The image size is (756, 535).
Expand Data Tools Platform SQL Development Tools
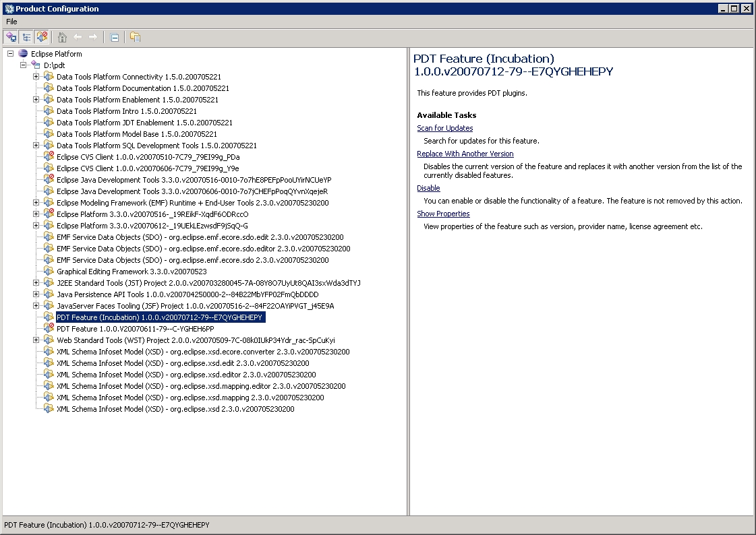[x=36, y=146]
